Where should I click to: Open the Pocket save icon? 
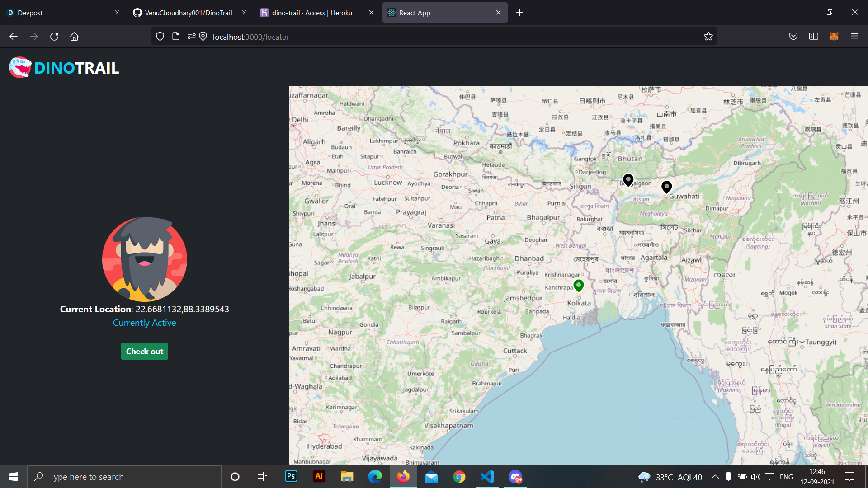point(793,37)
